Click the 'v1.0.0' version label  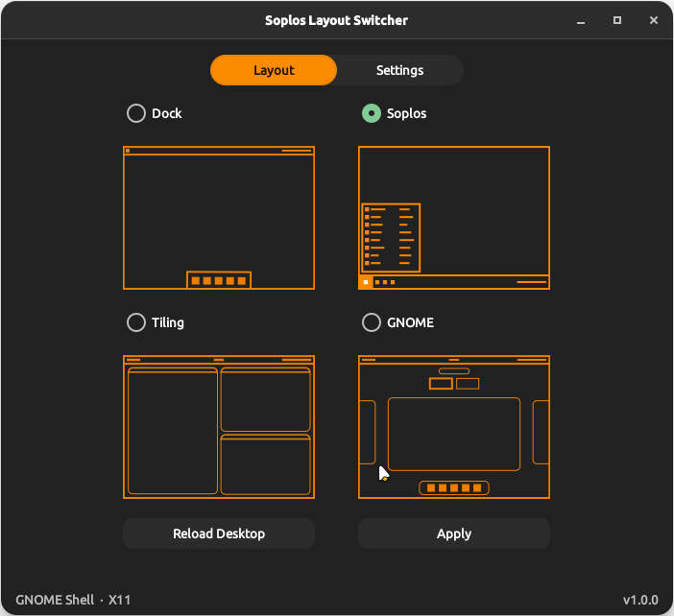click(640, 600)
